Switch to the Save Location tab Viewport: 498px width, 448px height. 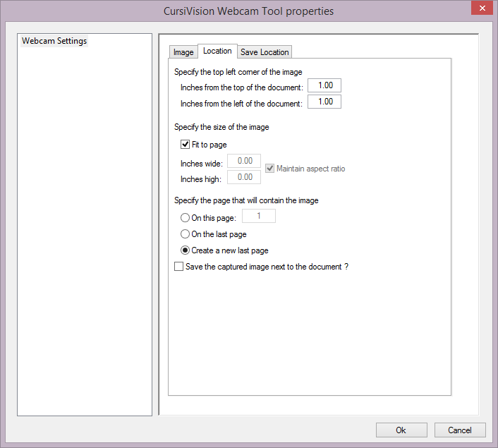pyautogui.click(x=265, y=52)
